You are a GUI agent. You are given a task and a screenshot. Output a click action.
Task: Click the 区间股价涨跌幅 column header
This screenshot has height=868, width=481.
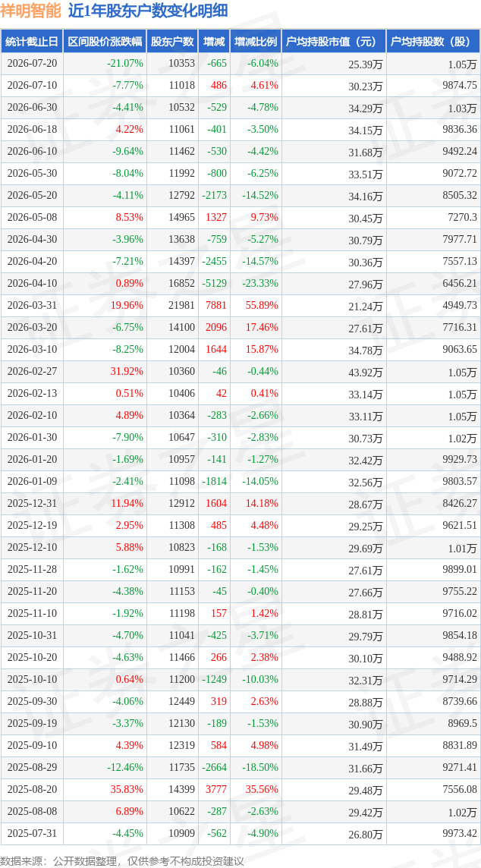(x=105, y=42)
